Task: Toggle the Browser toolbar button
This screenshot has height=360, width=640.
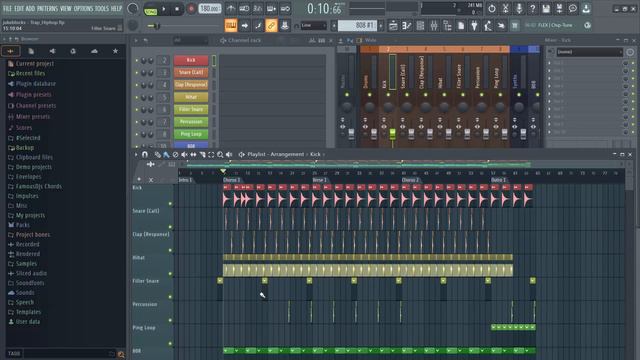Action: click(x=447, y=26)
